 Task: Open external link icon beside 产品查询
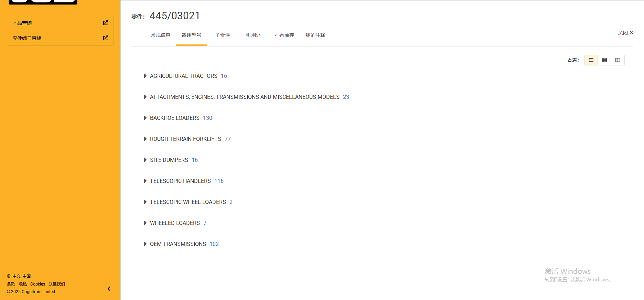[x=105, y=23]
